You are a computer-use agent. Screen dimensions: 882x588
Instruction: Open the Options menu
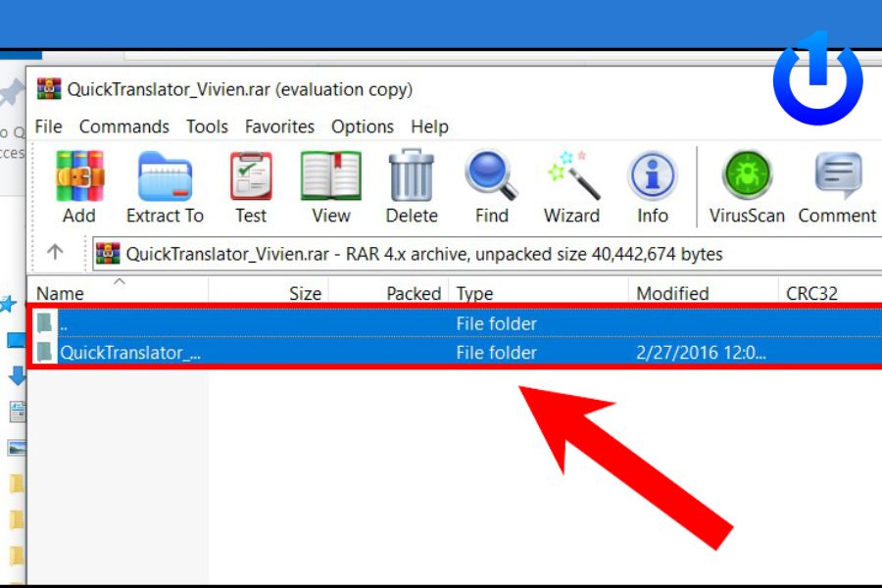[x=362, y=126]
